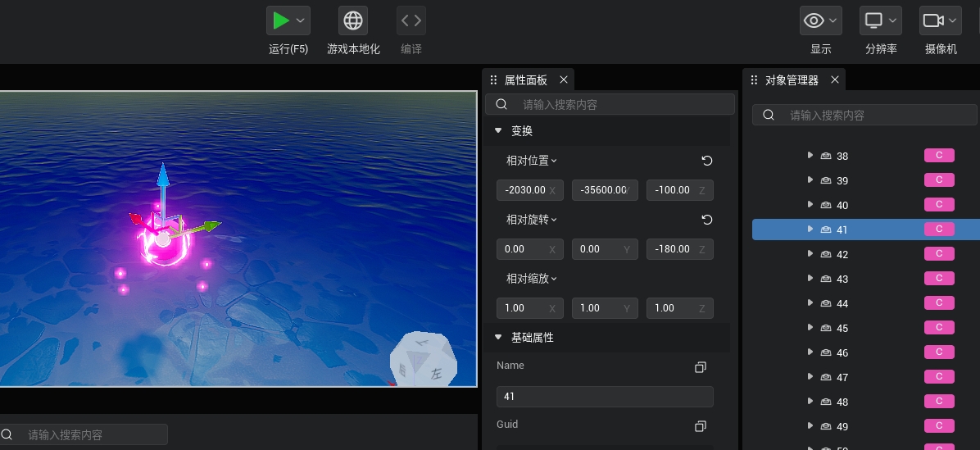Image resolution: width=980 pixels, height=450 pixels.
Task: Open the game localization globe icon
Action: pos(353,20)
